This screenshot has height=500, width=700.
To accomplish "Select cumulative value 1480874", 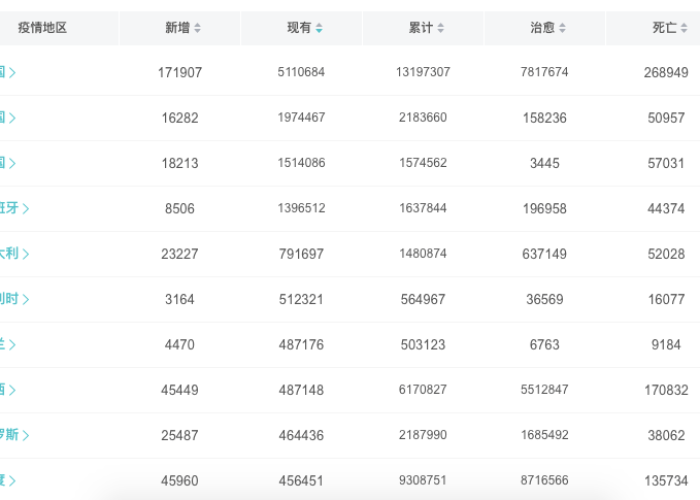I will pyautogui.click(x=423, y=254).
